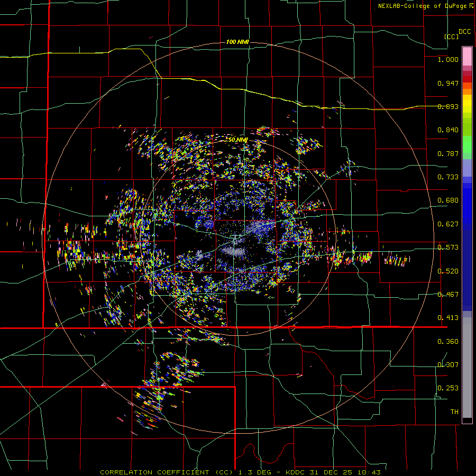Image resolution: width=476 pixels, height=476 pixels.
Task: Click the 100 NMI range ring label
Action: (x=237, y=42)
